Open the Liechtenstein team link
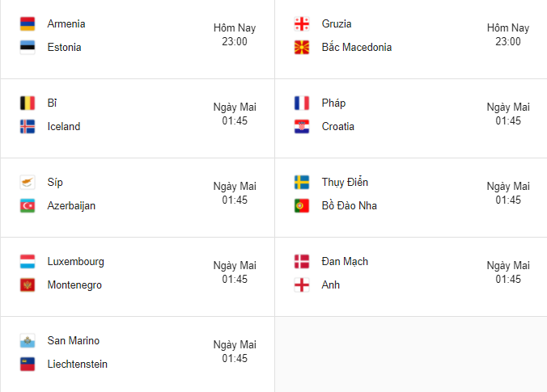The height and width of the screenshot is (392, 547). (x=78, y=365)
